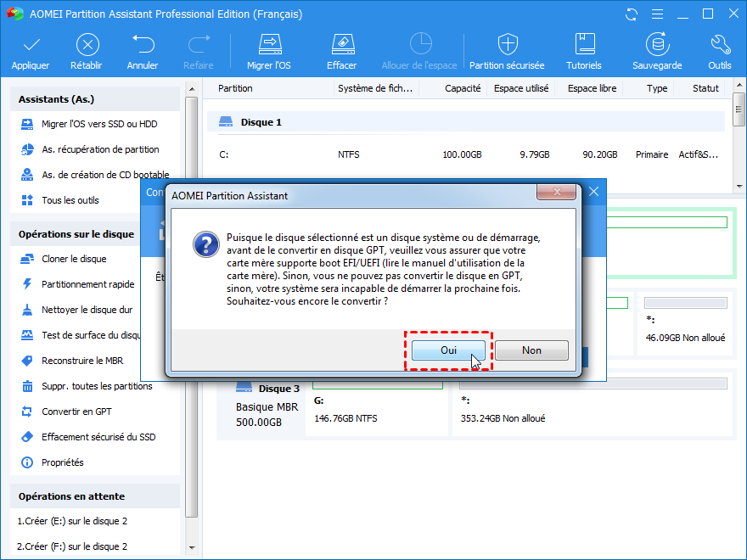Click the Opérations en attente header

(95, 496)
